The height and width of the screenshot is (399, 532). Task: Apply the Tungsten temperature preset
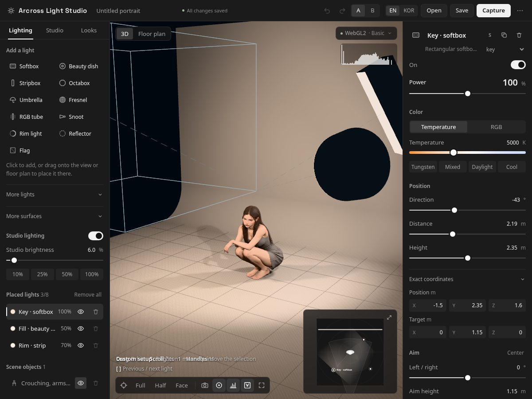click(423, 167)
